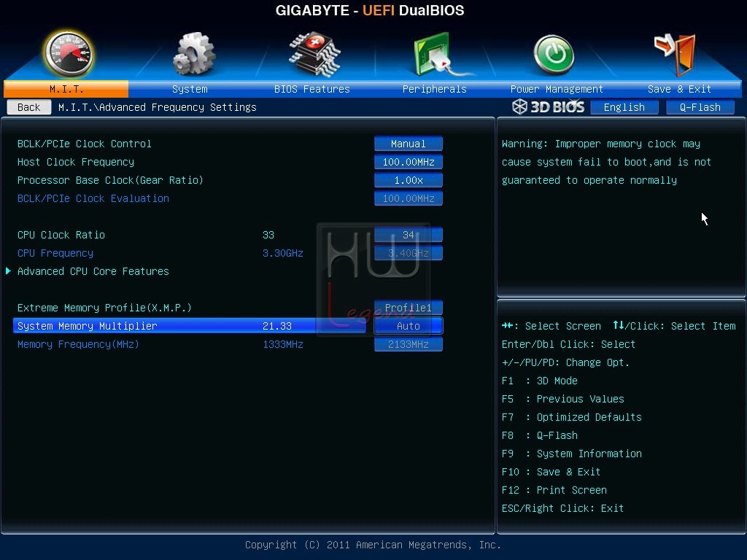The image size is (747, 560).
Task: Select the System Memory Multiplier row
Action: pos(190,326)
